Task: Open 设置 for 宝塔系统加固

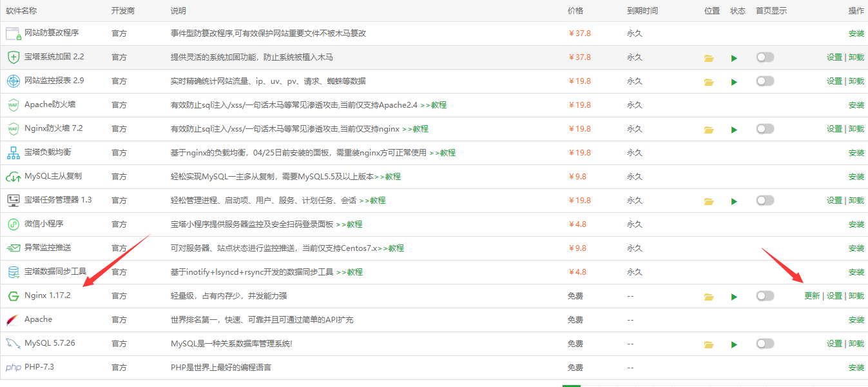Action: (834, 57)
